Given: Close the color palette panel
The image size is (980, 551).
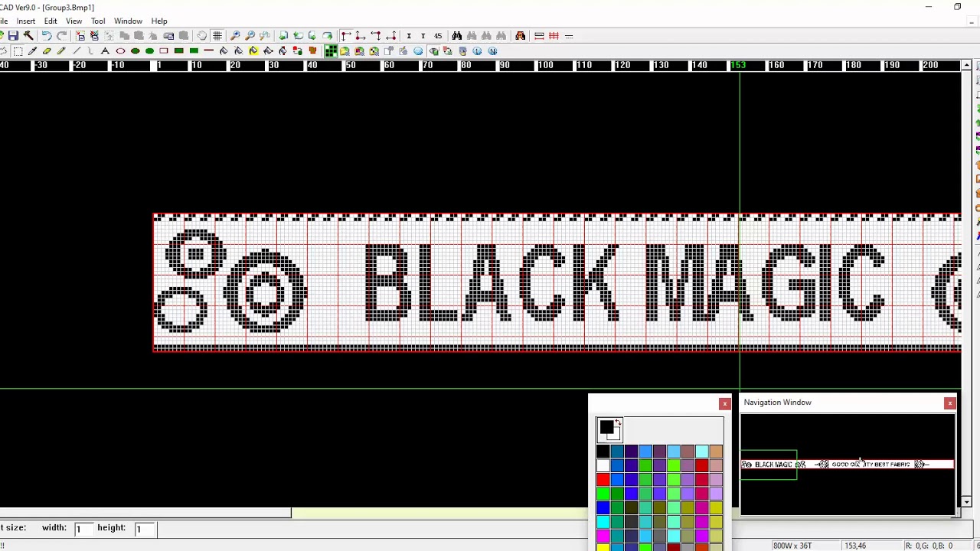Looking at the screenshot, I should click(x=725, y=403).
